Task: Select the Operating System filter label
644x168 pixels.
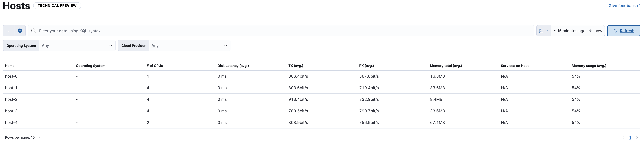Action: (21, 45)
